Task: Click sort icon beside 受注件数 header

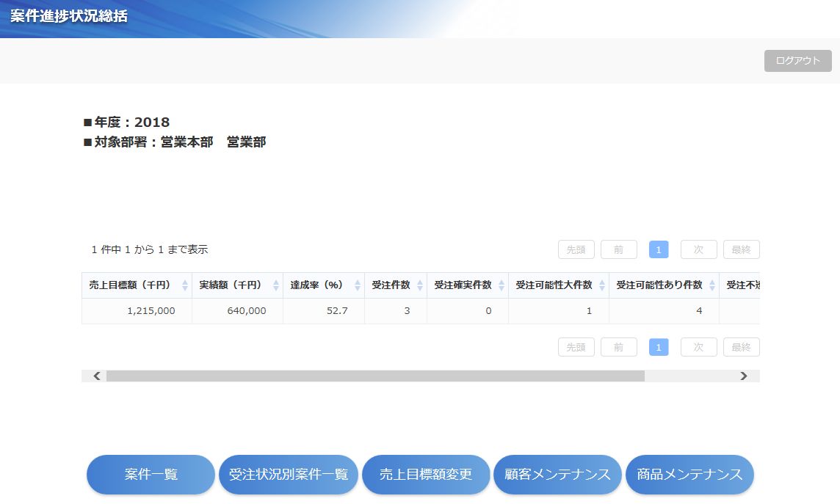Action: point(420,285)
